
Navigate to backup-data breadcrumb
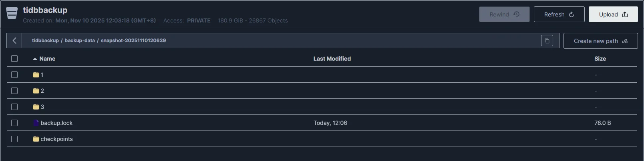80,41
